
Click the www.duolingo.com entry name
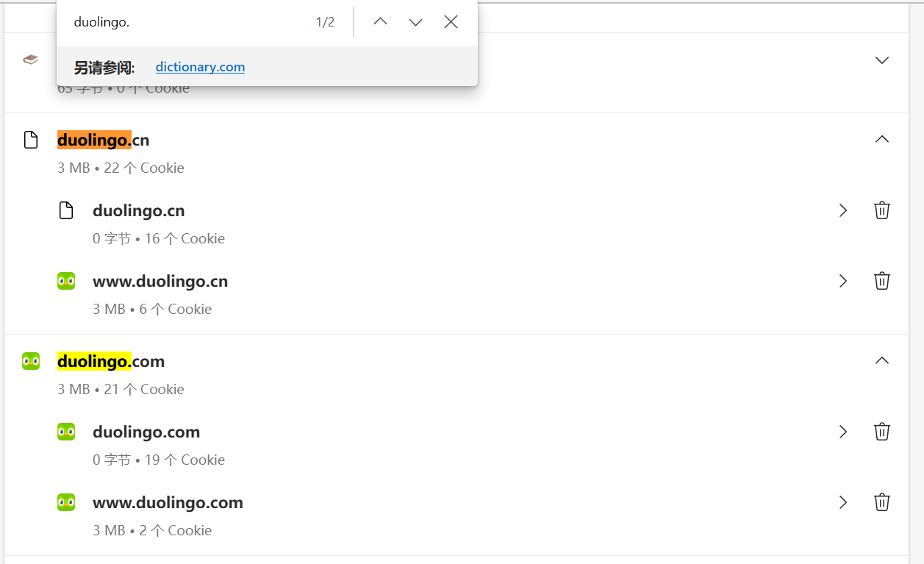(x=168, y=502)
